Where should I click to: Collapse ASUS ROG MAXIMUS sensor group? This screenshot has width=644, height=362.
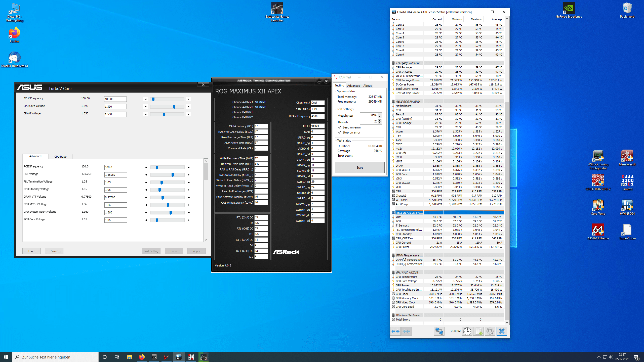tap(393, 102)
